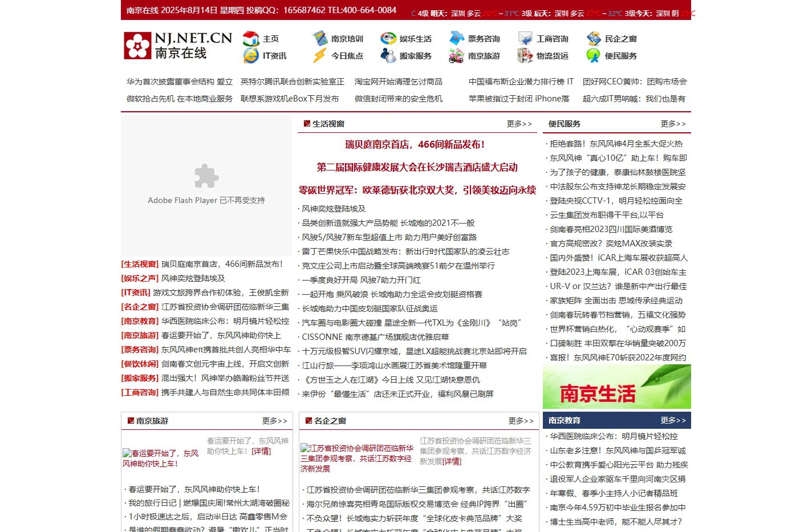Go to 南京培训 section
The height and width of the screenshot is (532, 812).
(347, 39)
